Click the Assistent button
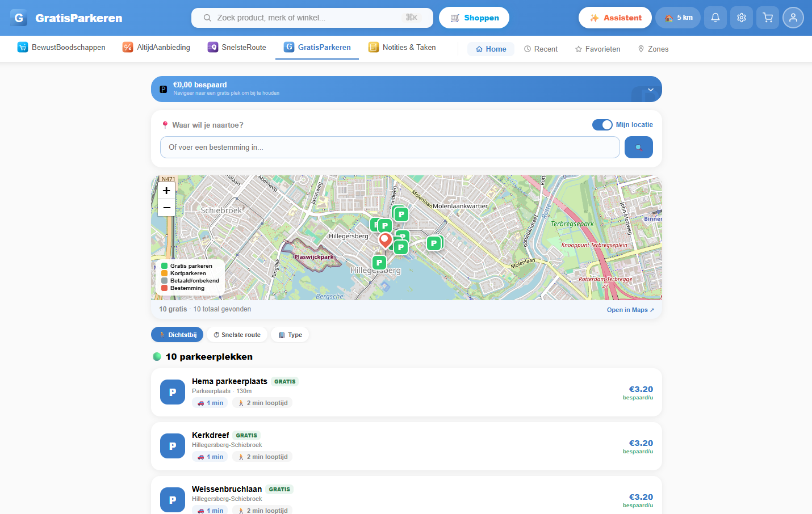Viewport: 812px width, 514px height. tap(615, 18)
